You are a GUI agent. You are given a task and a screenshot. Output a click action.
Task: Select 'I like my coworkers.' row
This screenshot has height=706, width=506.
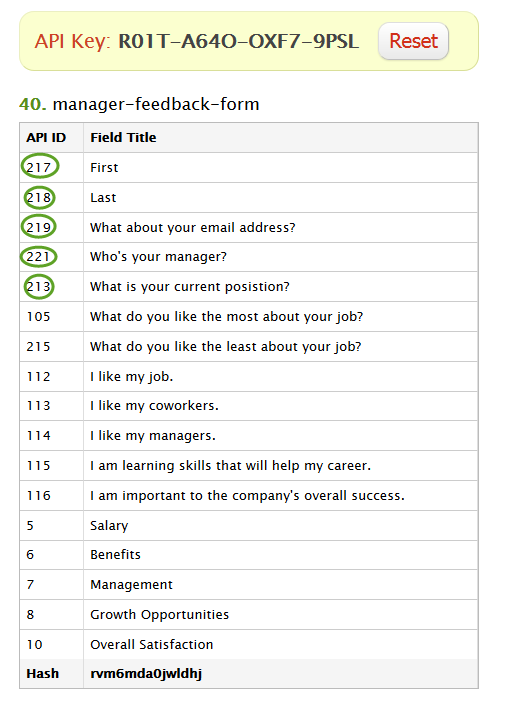pos(249,406)
